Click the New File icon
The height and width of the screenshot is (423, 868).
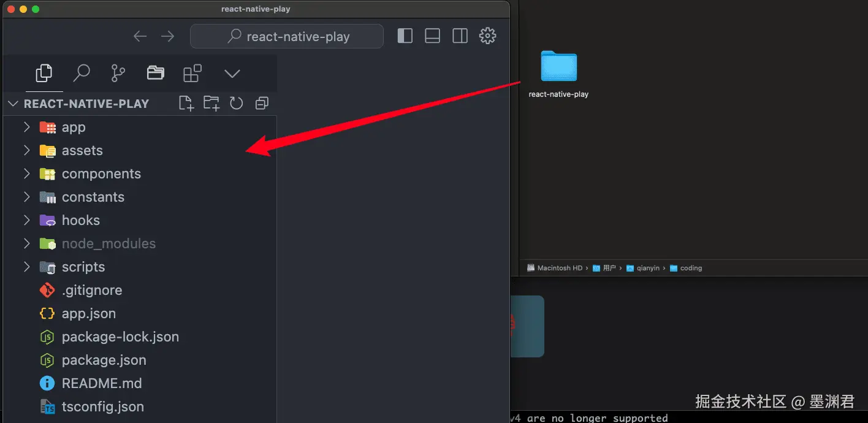point(186,103)
